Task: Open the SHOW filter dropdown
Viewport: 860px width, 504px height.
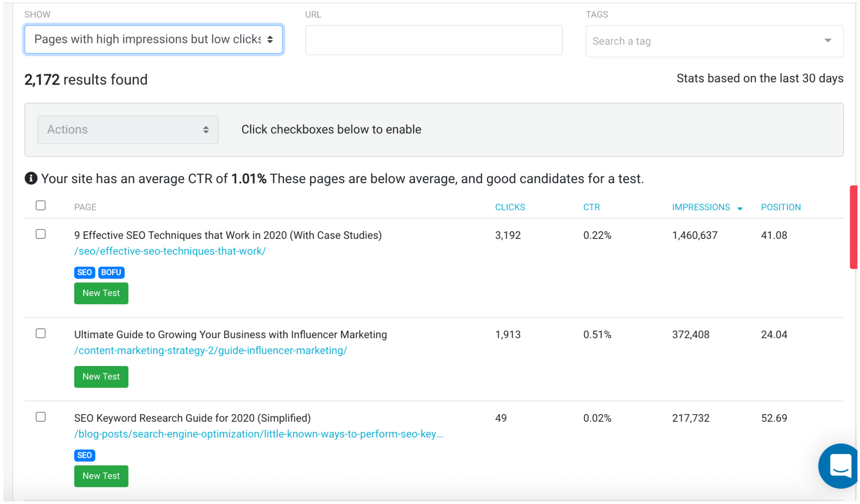Action: tap(154, 39)
